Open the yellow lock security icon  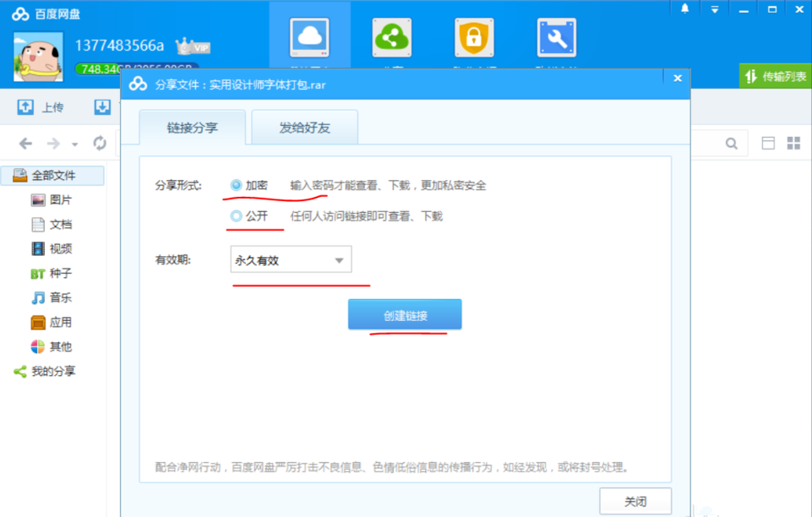coord(473,37)
